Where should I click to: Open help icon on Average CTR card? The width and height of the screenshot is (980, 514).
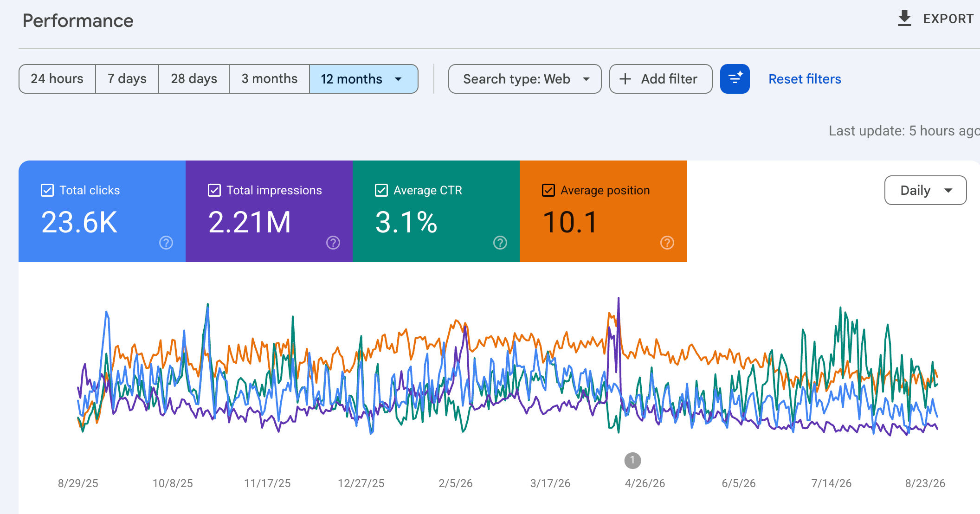(x=500, y=243)
